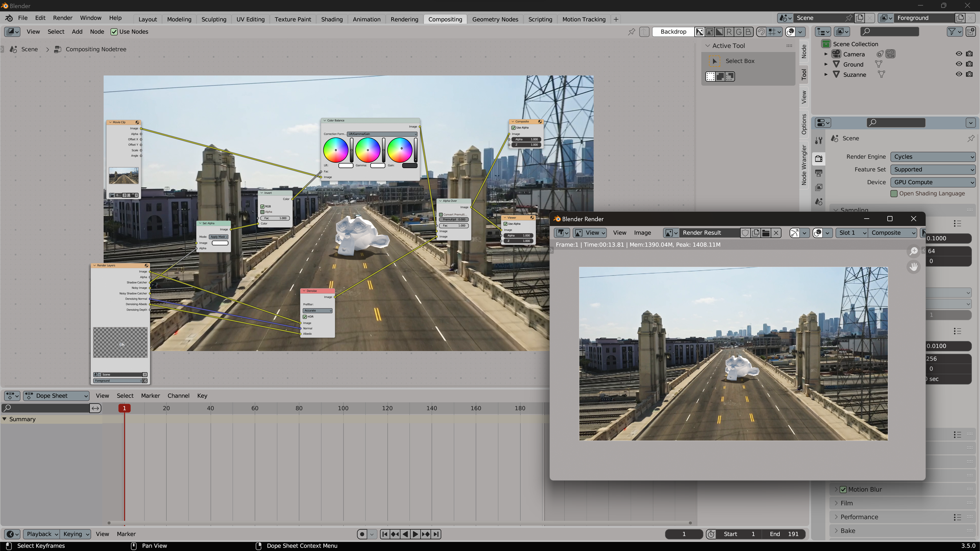Screen dimensions: 980x551
Task: Expand the Camera item in the Outliner
Action: coord(826,54)
